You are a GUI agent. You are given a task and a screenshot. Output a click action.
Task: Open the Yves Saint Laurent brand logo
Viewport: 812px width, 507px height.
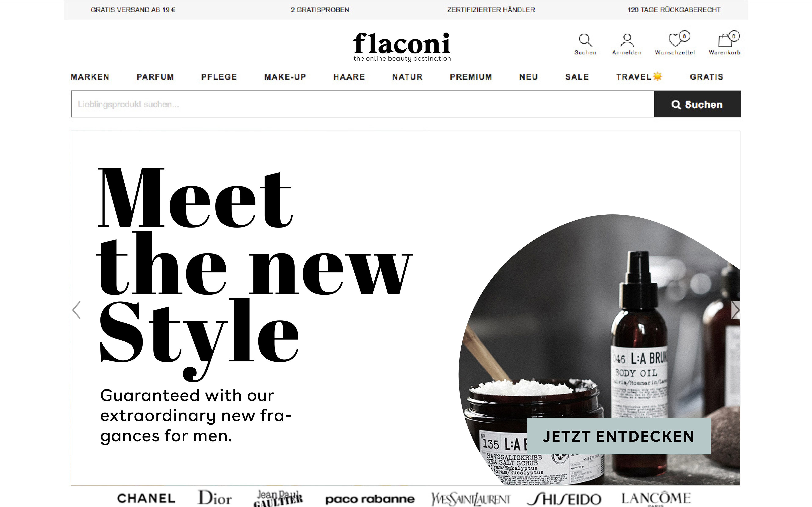471,499
